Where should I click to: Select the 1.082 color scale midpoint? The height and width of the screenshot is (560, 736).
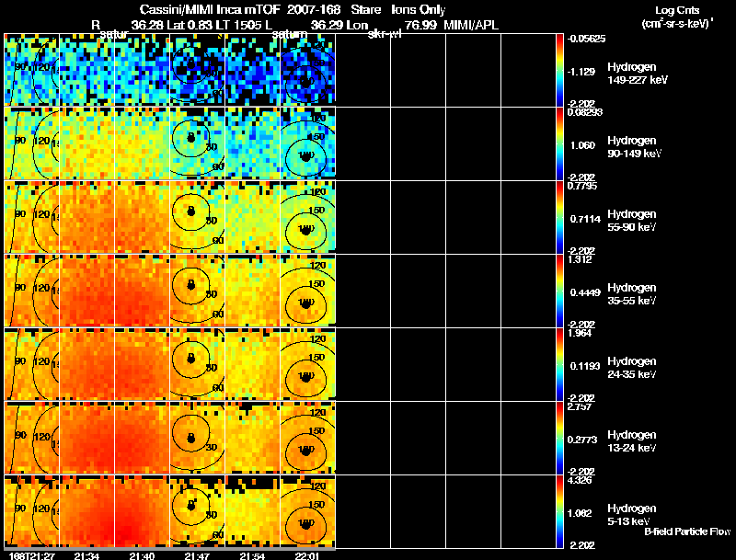pyautogui.click(x=581, y=513)
